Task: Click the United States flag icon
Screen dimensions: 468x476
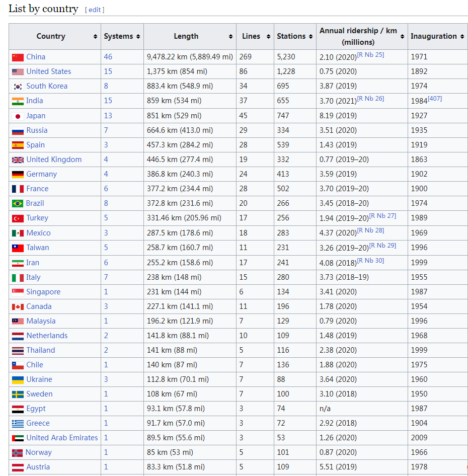Action: point(18,72)
